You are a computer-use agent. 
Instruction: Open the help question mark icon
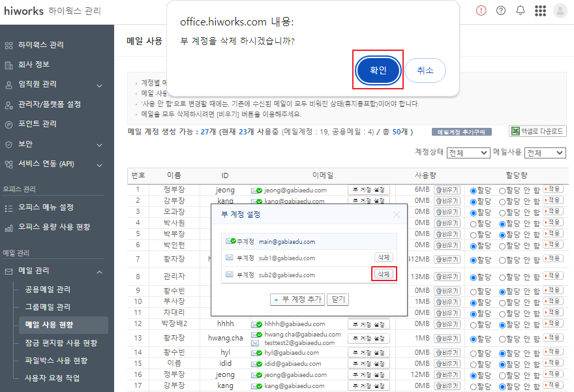501,10
